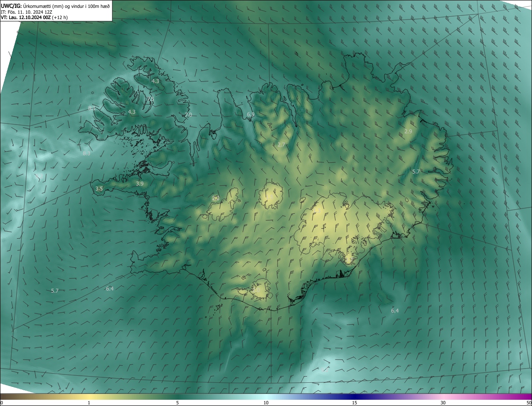Click the 8.1 value label
Screen dimensions: 532x406
(x=91, y=108)
